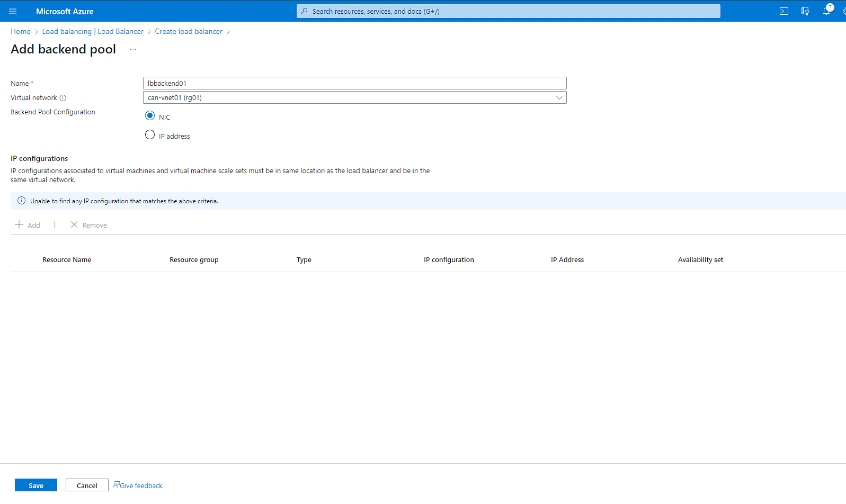Click the Remove button text
The width and height of the screenshot is (846, 504).
point(95,225)
